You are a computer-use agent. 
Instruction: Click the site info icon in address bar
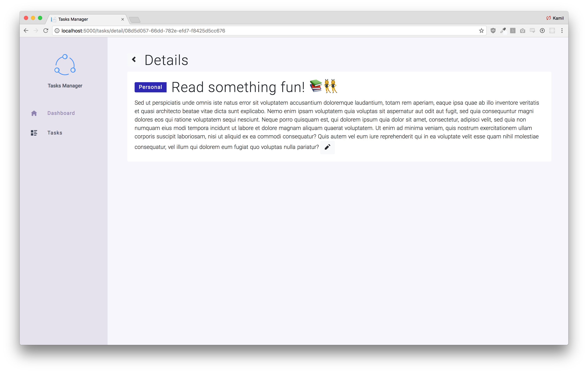click(x=57, y=31)
